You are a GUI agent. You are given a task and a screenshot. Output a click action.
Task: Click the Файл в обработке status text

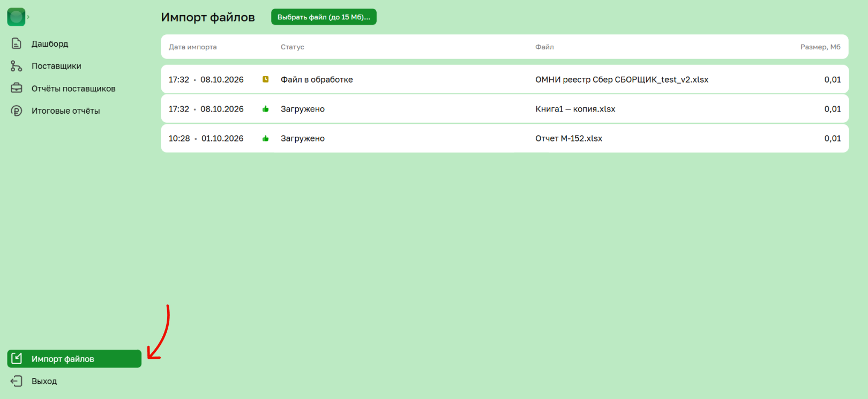click(x=317, y=79)
